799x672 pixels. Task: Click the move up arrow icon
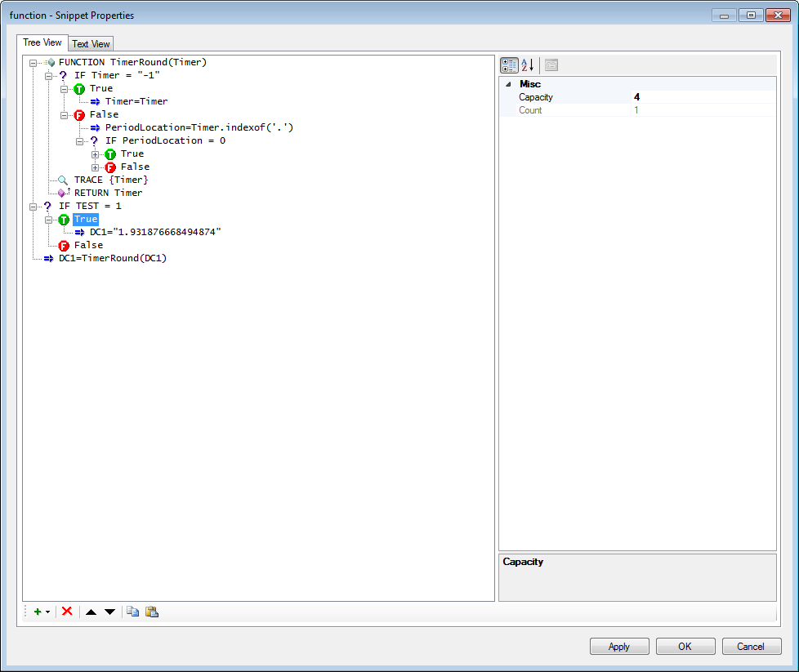point(92,612)
